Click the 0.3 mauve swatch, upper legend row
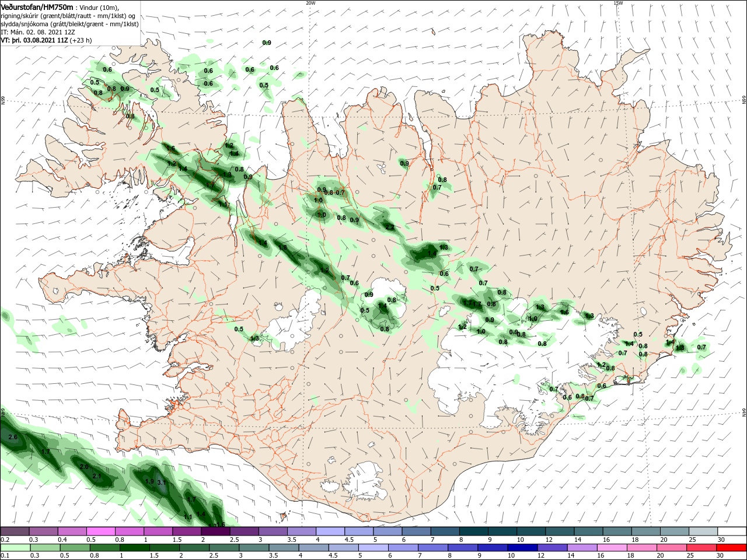 (43, 531)
